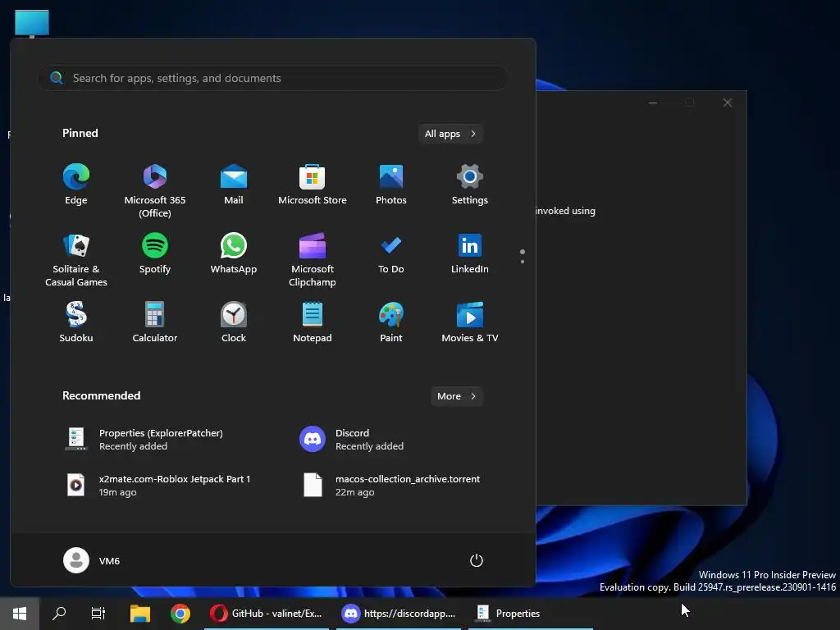Launch Microsoft 365 (Office)

click(155, 190)
